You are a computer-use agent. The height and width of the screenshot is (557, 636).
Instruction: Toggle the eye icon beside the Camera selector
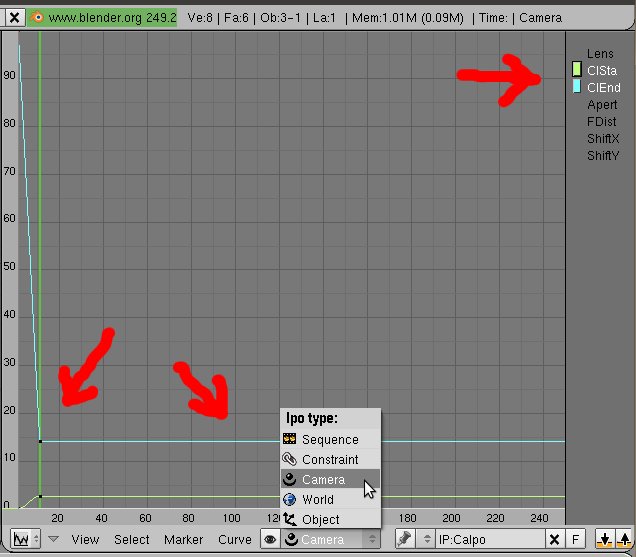tap(270, 539)
